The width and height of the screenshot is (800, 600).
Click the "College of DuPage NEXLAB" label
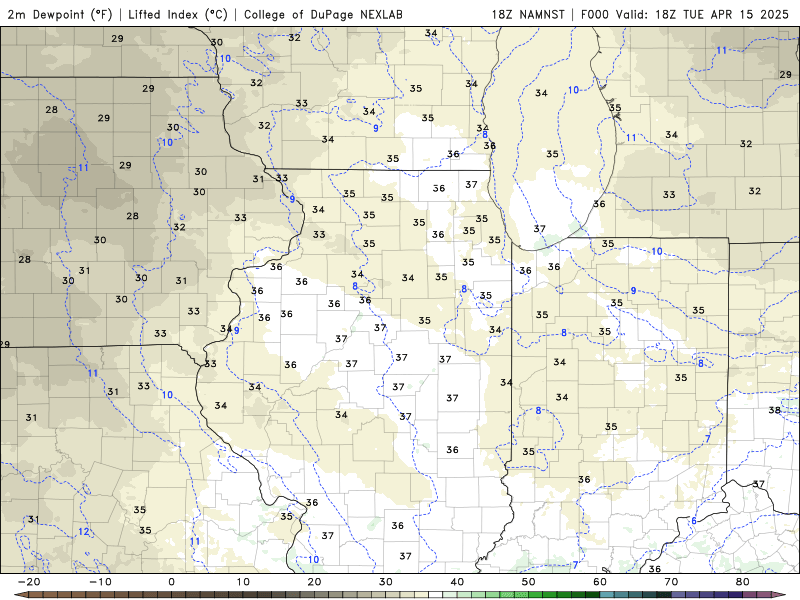coord(323,14)
